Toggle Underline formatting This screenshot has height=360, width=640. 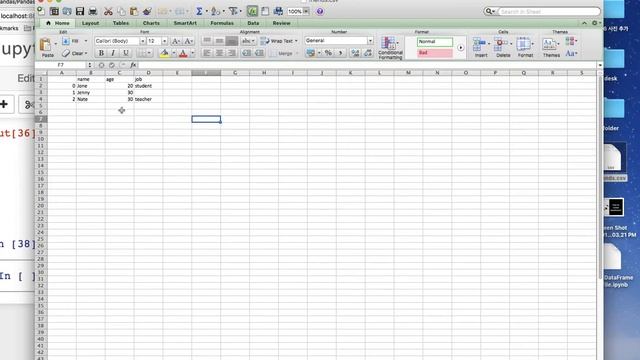126,53
